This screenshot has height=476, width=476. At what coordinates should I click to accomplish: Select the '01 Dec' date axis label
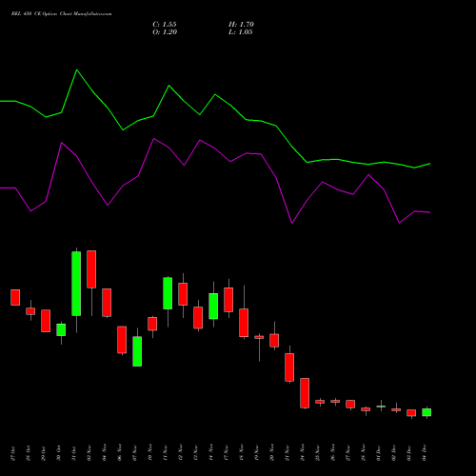(x=379, y=453)
